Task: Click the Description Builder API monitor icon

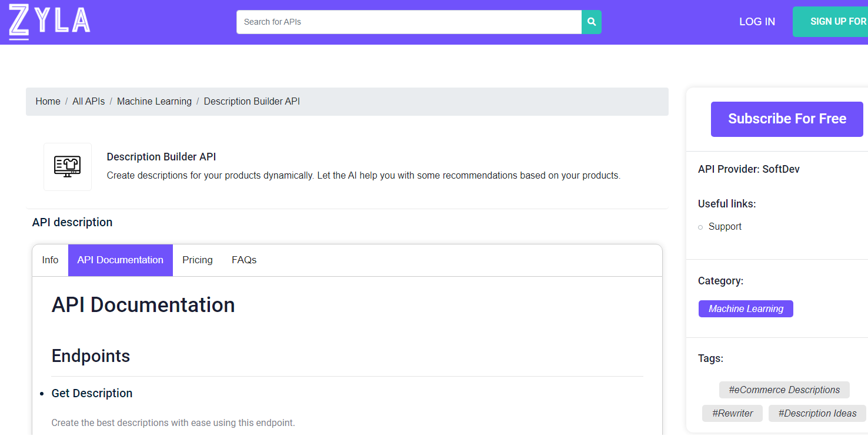Action: (67, 166)
